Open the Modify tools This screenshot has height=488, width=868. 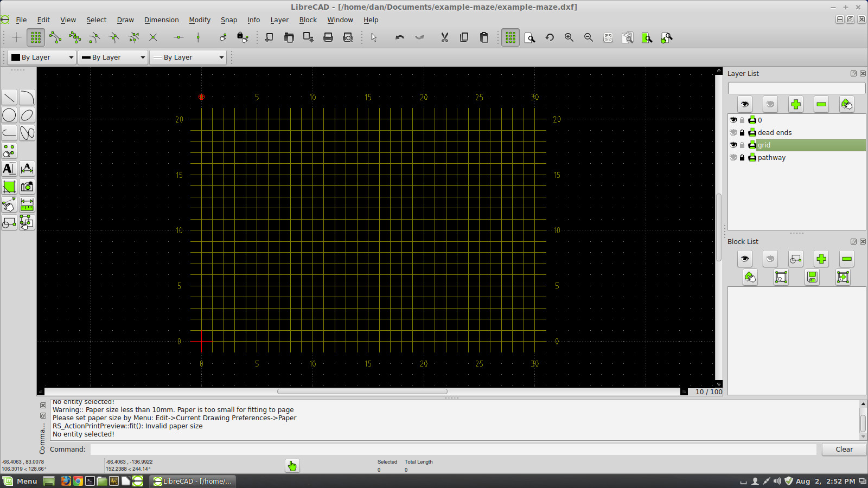[9, 205]
